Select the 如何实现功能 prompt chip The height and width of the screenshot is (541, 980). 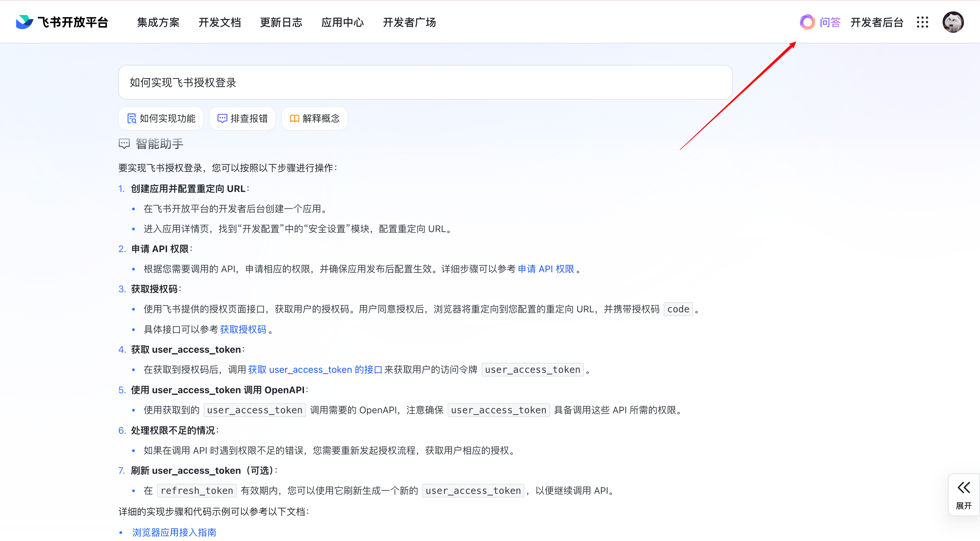[x=161, y=118]
